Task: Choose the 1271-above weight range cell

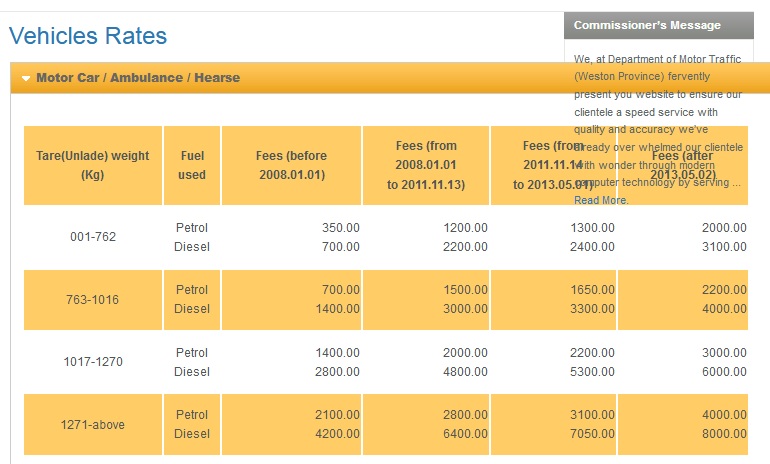Action: tap(93, 425)
